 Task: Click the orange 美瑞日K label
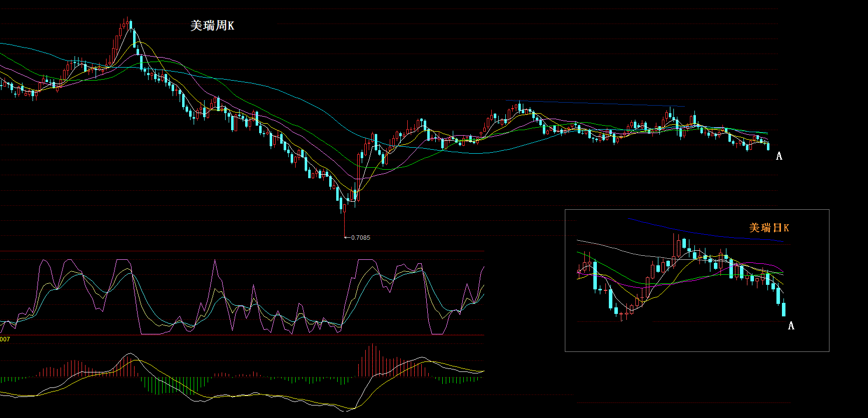(x=769, y=228)
